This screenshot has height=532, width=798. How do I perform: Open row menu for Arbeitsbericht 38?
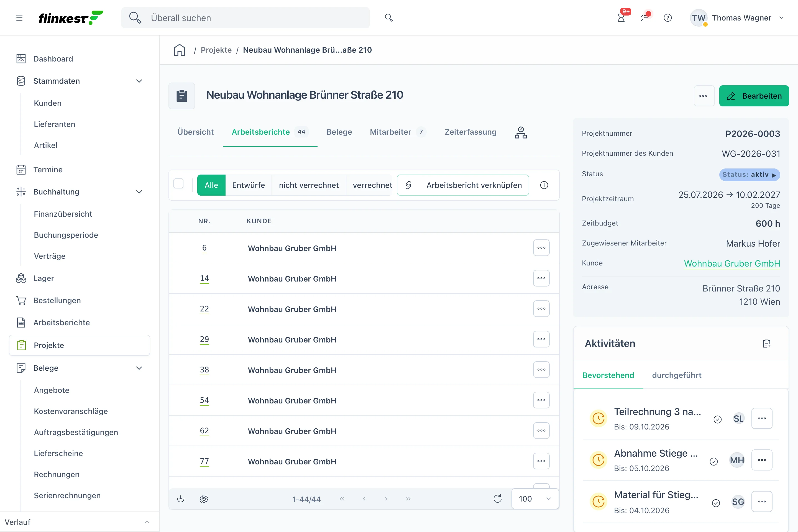[x=541, y=369]
